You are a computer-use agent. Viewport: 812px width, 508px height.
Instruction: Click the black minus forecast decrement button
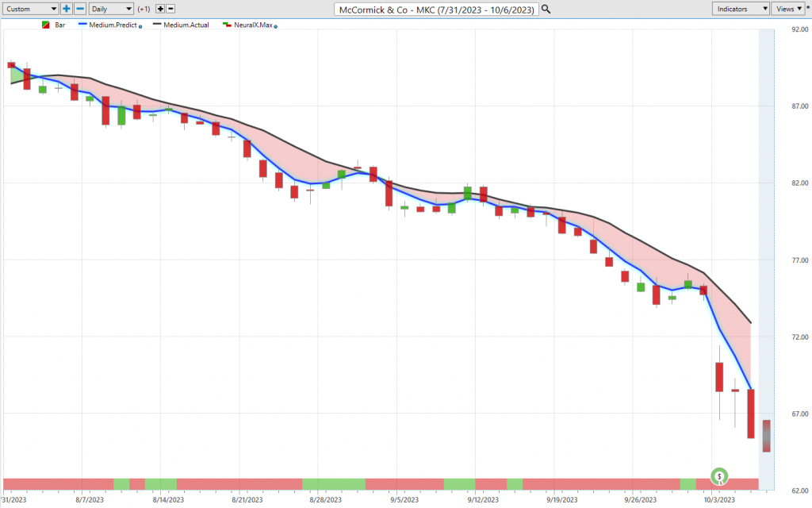point(170,9)
